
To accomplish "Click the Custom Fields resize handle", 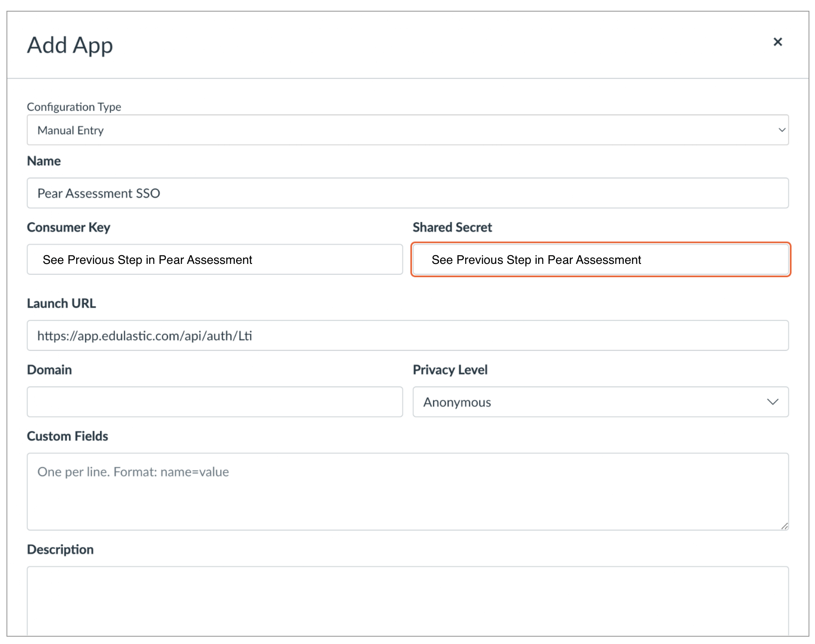I will (x=784, y=526).
